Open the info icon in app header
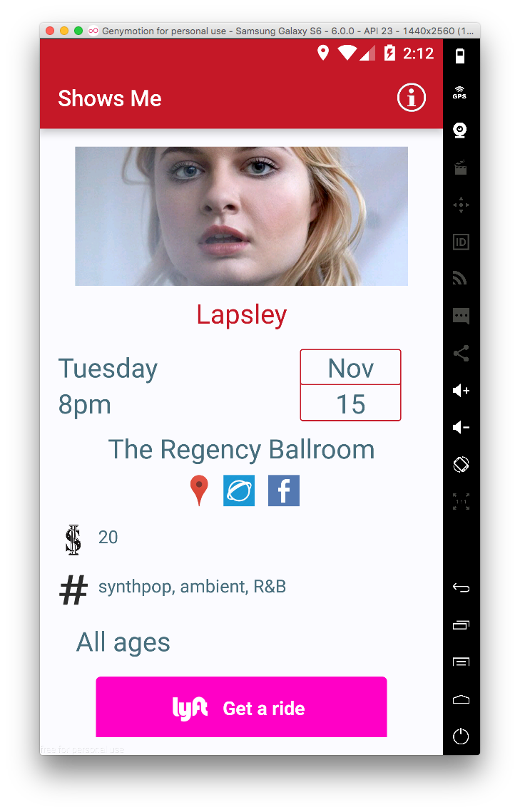Screen dimensions: 520x812 pos(412,98)
